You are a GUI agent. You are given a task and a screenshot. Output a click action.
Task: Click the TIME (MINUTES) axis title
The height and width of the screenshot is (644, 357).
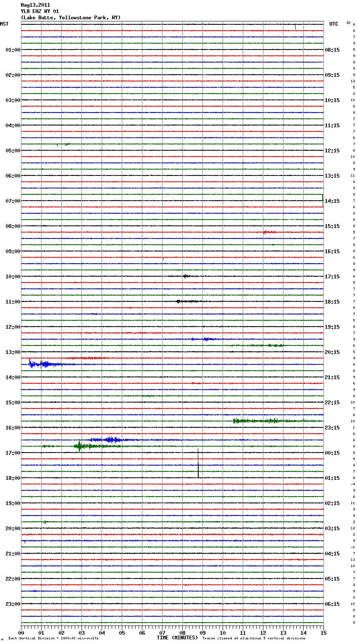[177, 638]
